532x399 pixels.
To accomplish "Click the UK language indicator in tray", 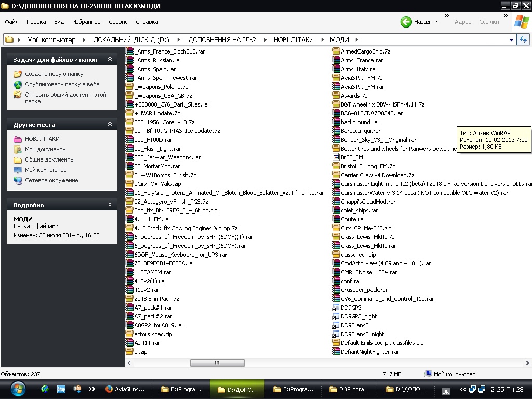I will click(x=446, y=391).
